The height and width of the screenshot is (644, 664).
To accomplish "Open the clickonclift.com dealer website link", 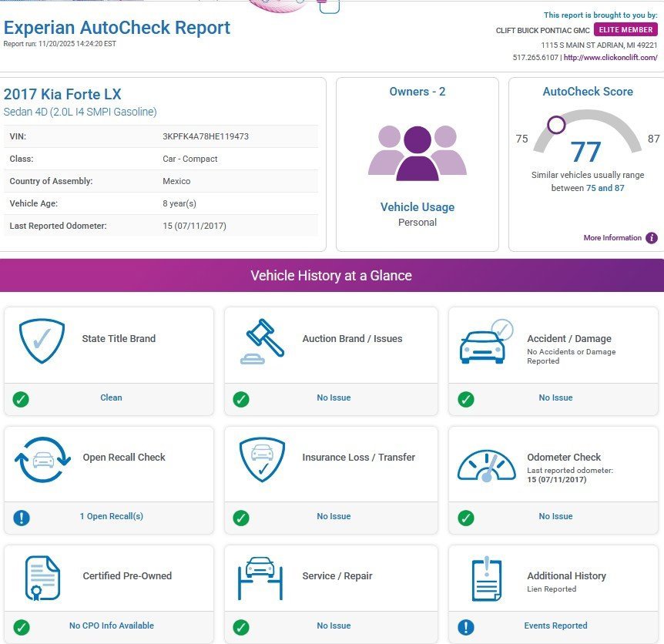I will click(612, 58).
